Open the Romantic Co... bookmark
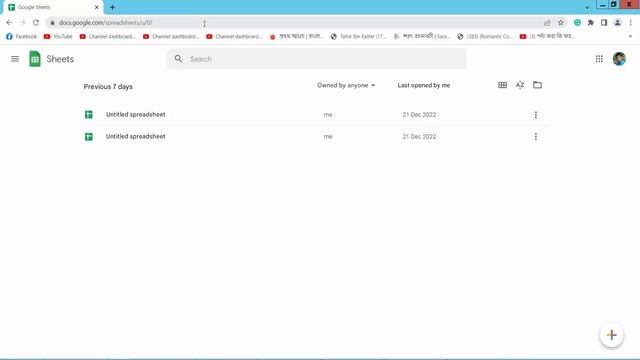Image resolution: width=640 pixels, height=360 pixels. (485, 36)
